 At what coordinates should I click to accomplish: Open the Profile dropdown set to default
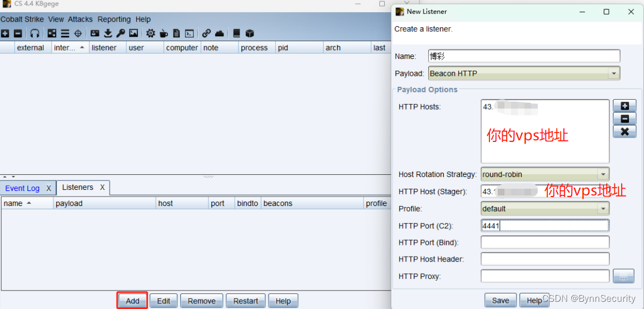tap(545, 209)
